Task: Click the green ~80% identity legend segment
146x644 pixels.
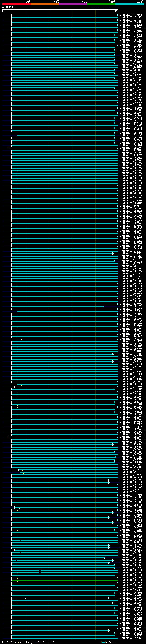Action: click(101, 4)
